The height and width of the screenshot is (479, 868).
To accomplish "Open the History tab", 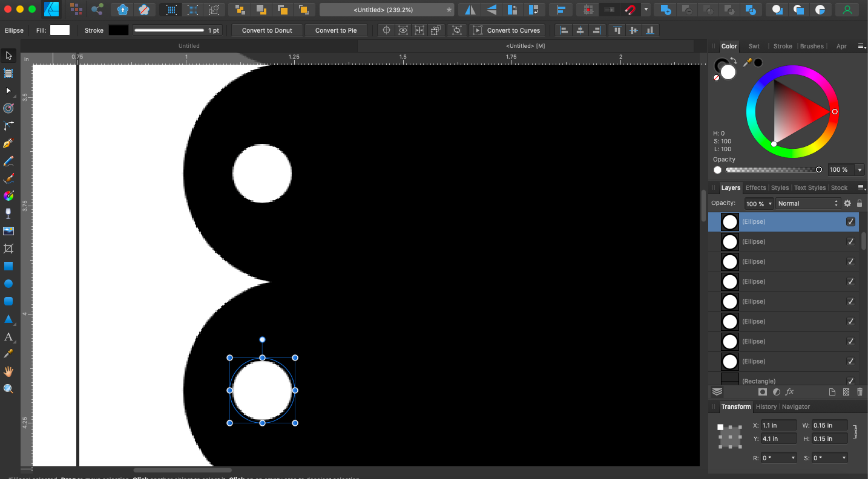I will pyautogui.click(x=766, y=406).
